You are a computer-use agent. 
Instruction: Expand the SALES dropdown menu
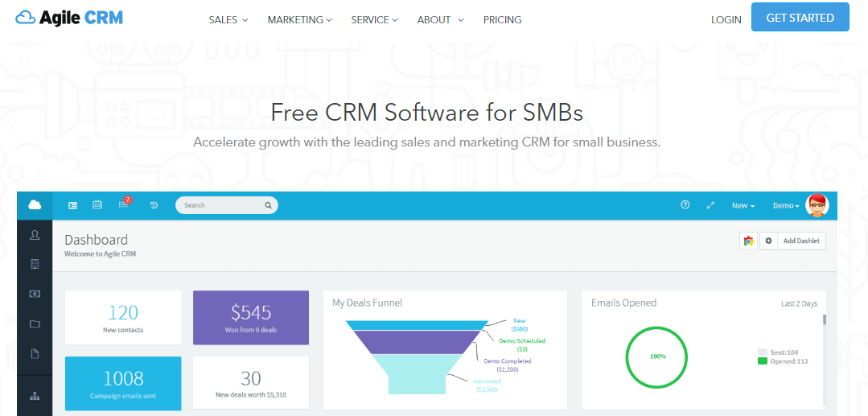tap(228, 20)
